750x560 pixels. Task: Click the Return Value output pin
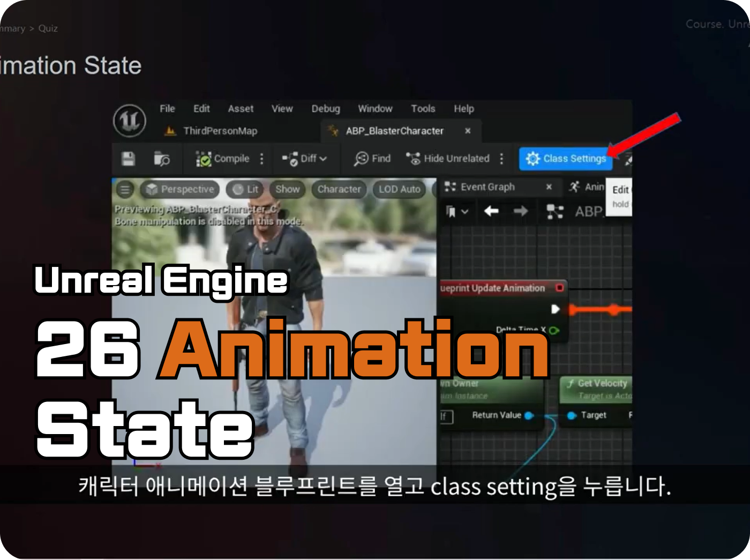[529, 415]
